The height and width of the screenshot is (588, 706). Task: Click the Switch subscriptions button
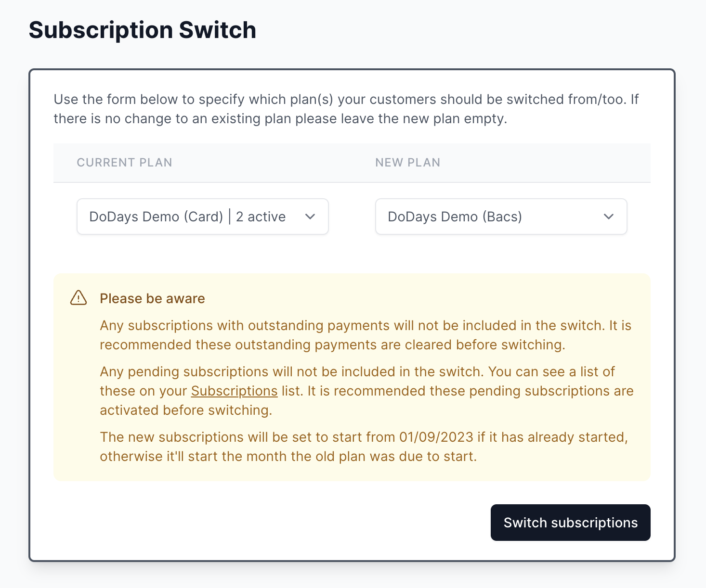(570, 523)
